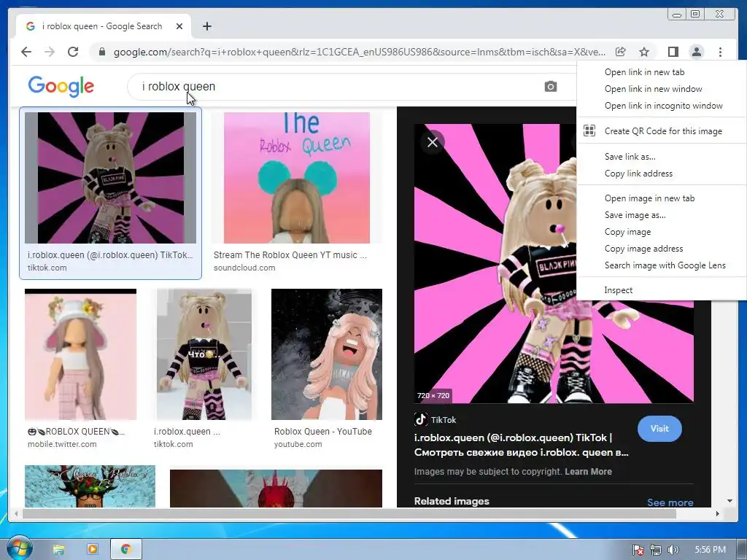
Task: Close the image preview panel
Action: click(433, 142)
